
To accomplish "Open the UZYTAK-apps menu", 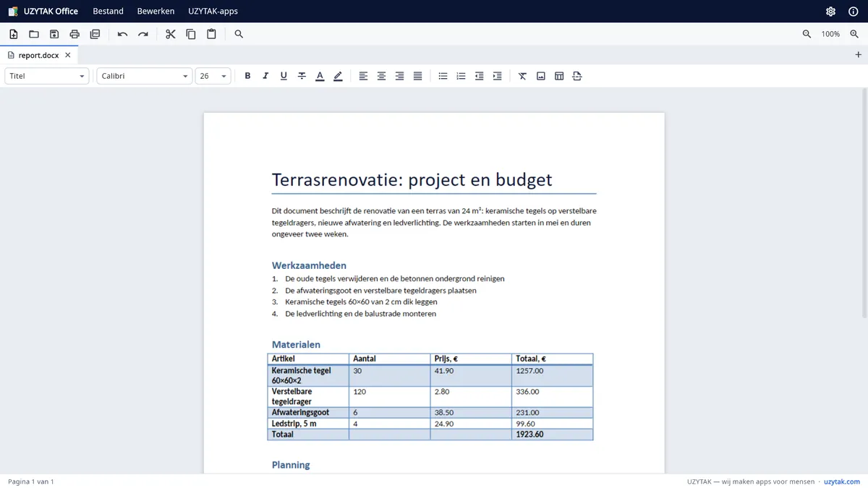I will 213,11.
